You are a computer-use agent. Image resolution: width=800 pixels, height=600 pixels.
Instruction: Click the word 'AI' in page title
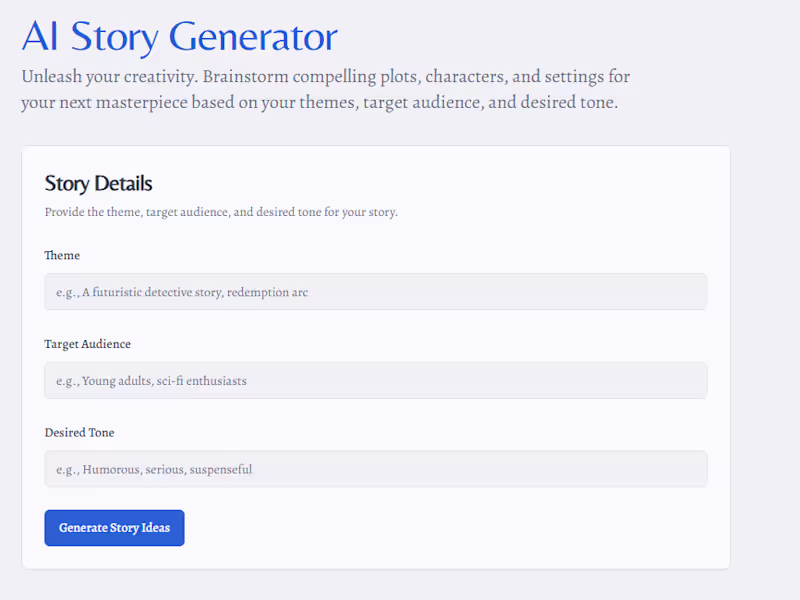coord(40,37)
